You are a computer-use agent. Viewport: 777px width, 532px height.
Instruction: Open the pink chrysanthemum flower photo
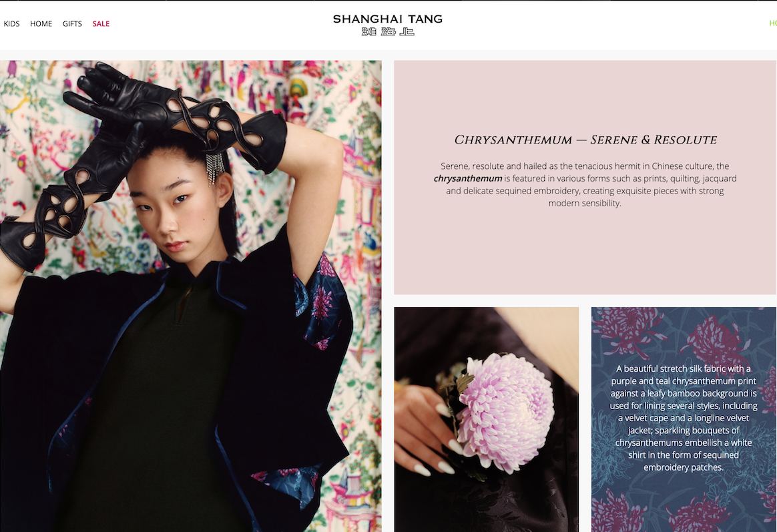pyautogui.click(x=486, y=420)
